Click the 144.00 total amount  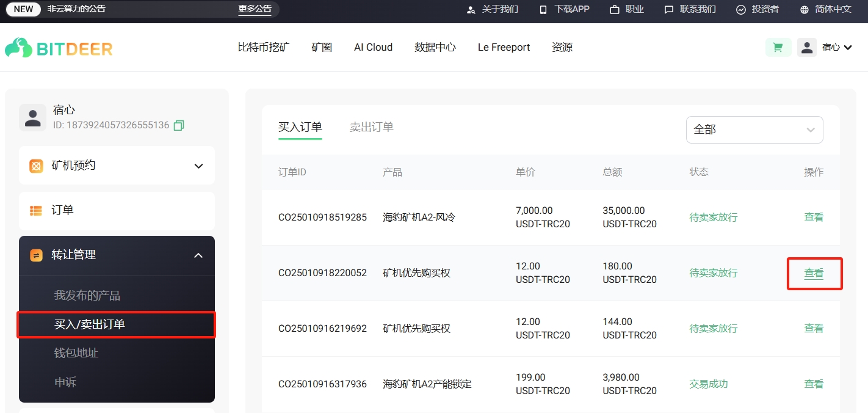(618, 322)
